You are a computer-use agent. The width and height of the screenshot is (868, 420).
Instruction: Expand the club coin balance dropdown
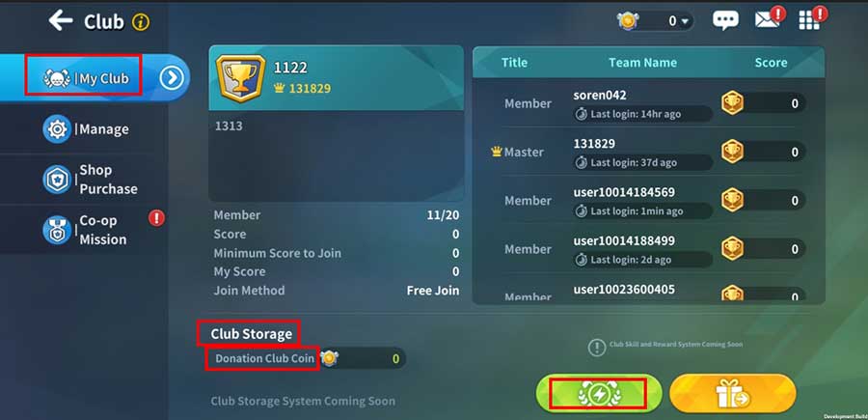click(686, 21)
